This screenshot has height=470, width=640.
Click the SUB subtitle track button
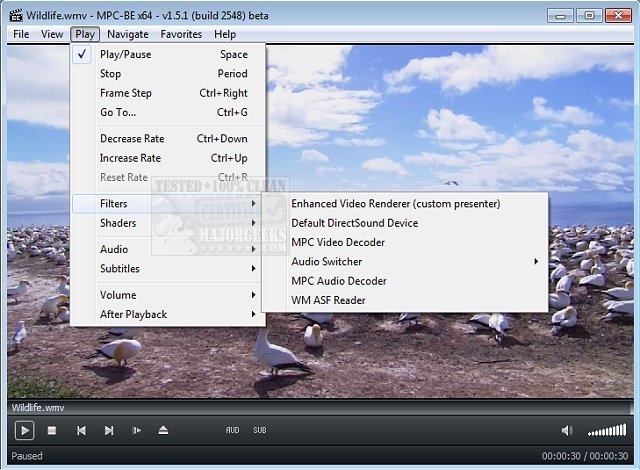[x=260, y=430]
